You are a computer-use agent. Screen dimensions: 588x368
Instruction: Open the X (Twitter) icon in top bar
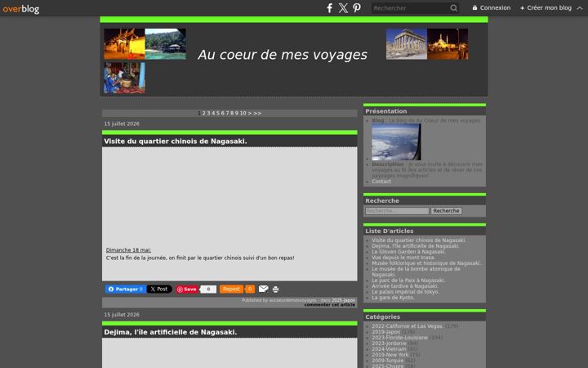tap(343, 8)
